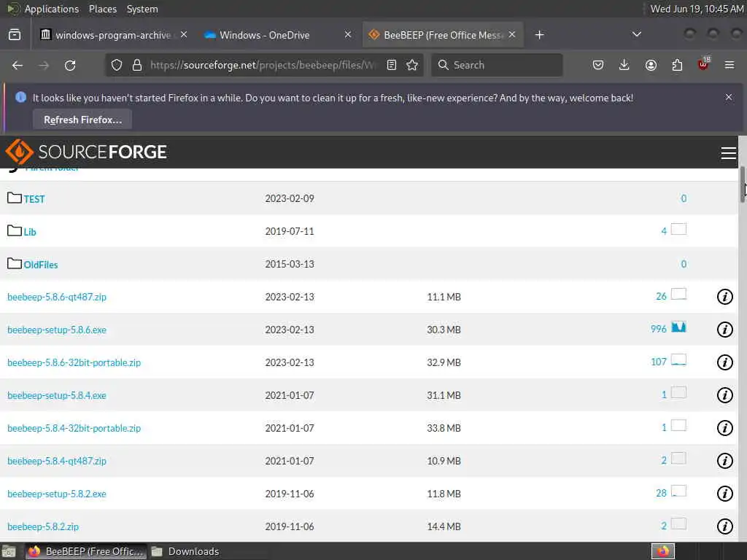Image resolution: width=747 pixels, height=560 pixels.
Task: Show info for beebeep-5.8.2.zip
Action: (x=724, y=526)
